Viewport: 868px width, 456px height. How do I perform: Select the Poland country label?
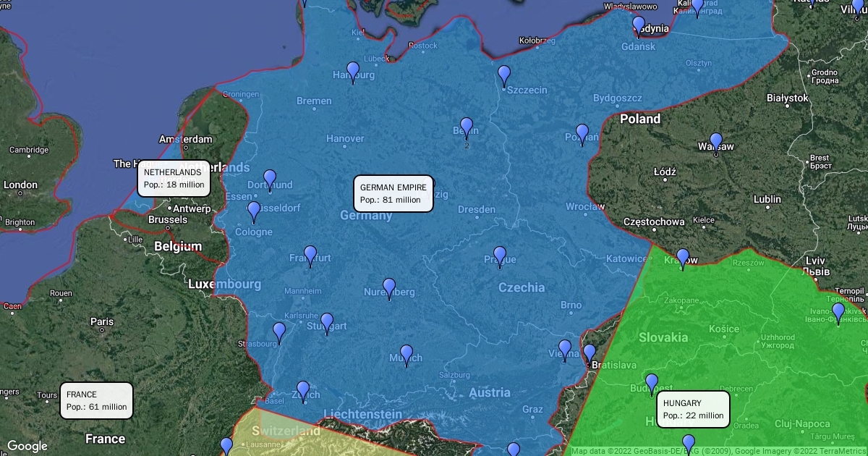[640, 119]
